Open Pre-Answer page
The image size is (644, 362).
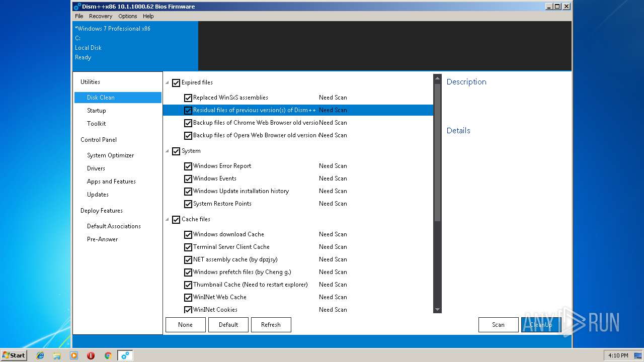(x=103, y=239)
